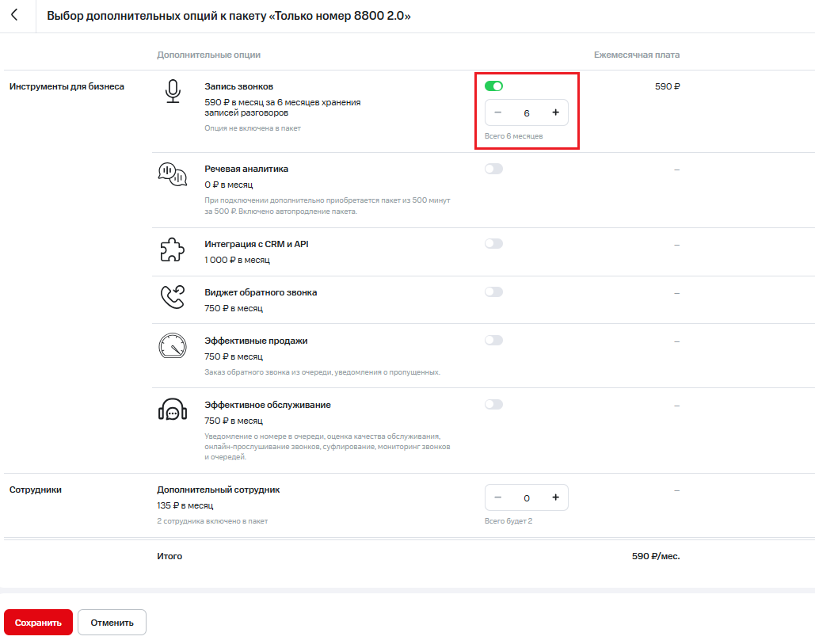Click the gauge icon for effective sales
The width and height of the screenshot is (815, 644).
pyautogui.click(x=172, y=346)
